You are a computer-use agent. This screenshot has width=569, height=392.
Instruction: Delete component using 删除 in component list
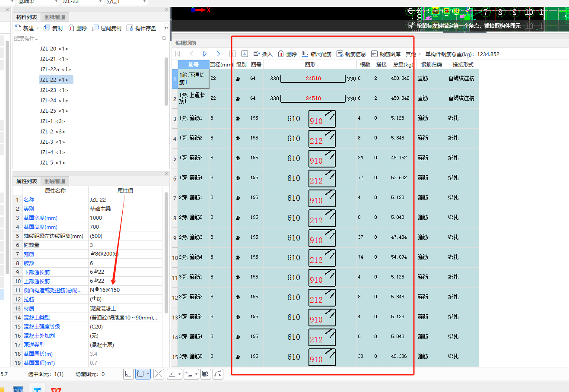(78, 28)
